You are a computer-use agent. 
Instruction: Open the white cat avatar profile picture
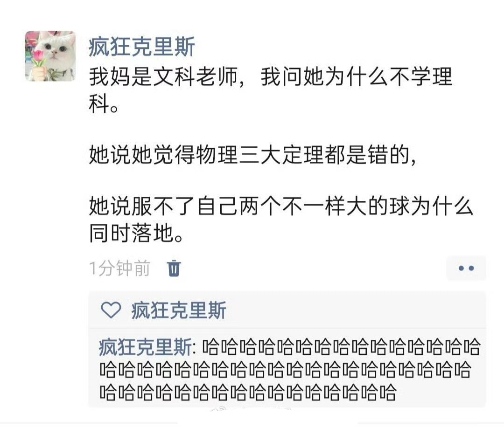pos(50,56)
